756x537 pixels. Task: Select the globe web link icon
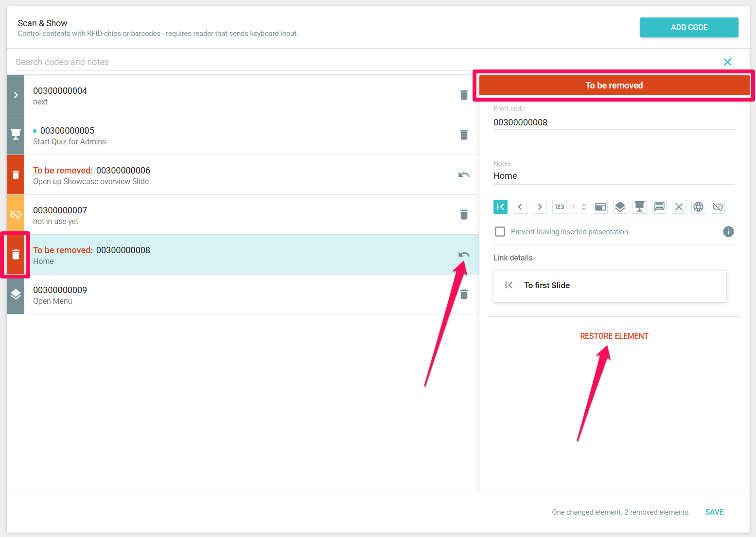[698, 207]
